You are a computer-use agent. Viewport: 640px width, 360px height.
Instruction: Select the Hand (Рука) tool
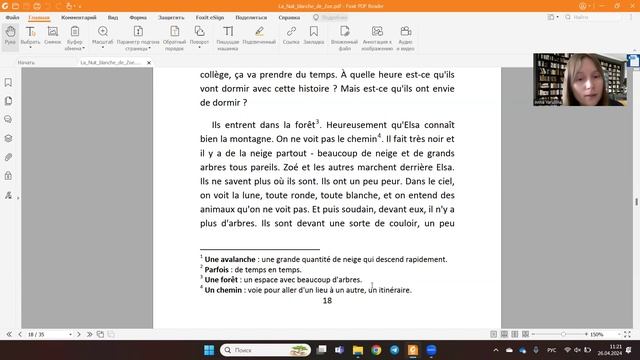(10, 36)
